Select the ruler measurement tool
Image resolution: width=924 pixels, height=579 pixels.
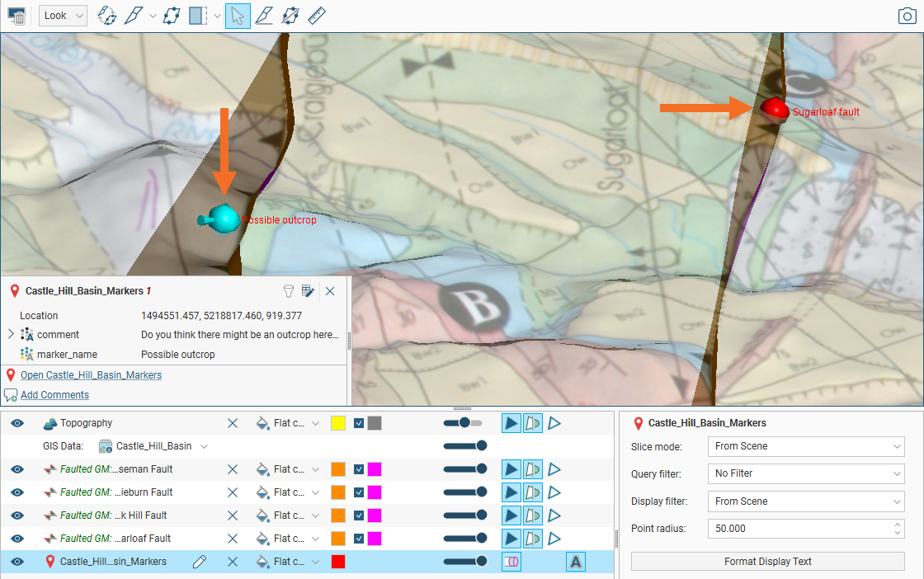317,16
